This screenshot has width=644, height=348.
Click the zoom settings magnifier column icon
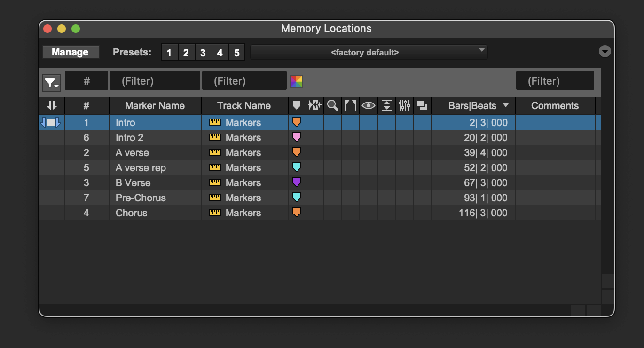point(333,106)
